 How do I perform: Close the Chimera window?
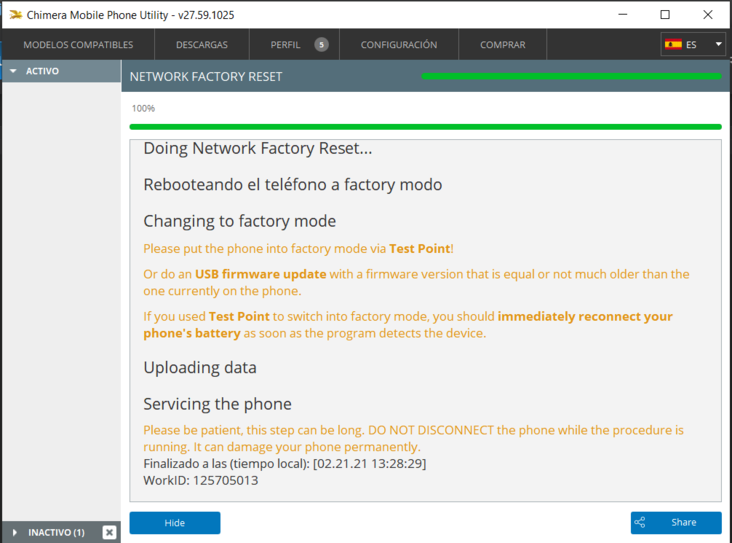[x=708, y=14]
